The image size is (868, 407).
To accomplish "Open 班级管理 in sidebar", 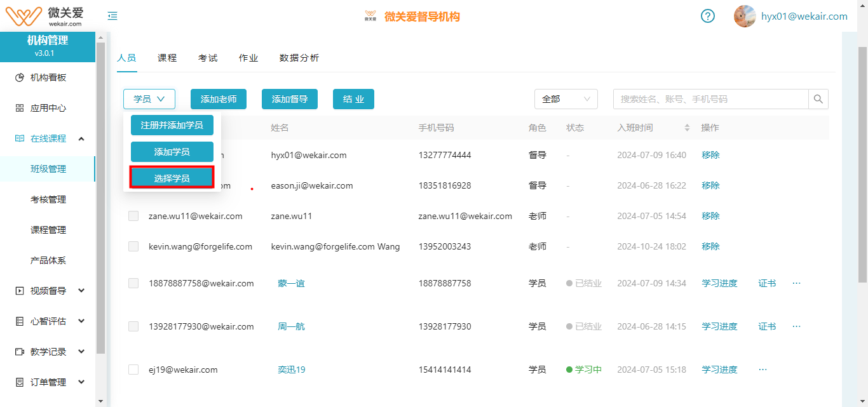I will click(x=48, y=169).
